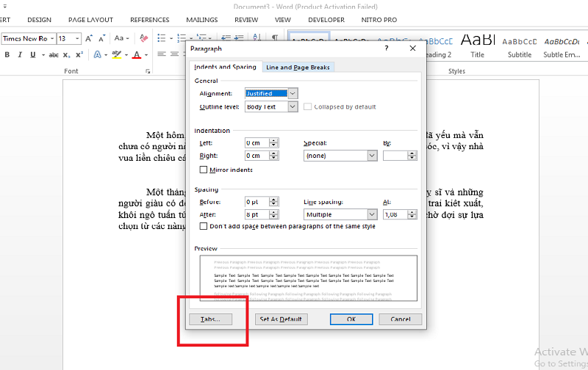Click Increase Indent icon
Screen dimensions: 588x370
click(240, 38)
